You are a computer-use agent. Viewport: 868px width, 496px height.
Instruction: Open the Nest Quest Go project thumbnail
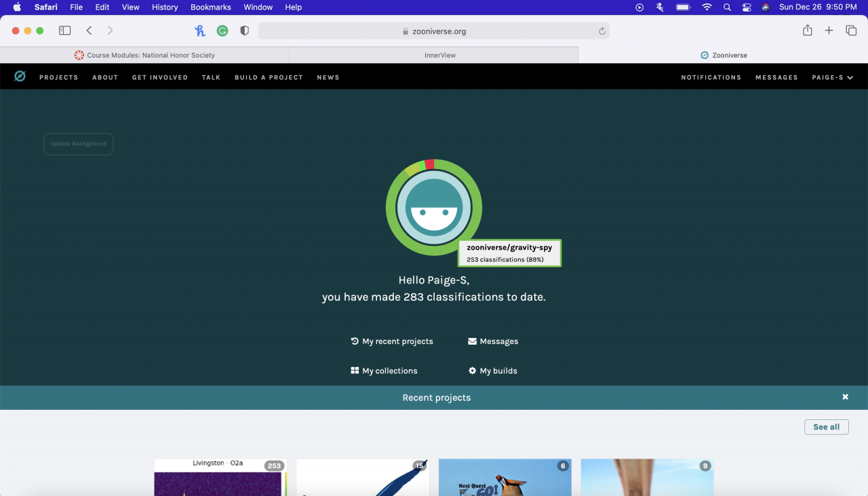505,477
